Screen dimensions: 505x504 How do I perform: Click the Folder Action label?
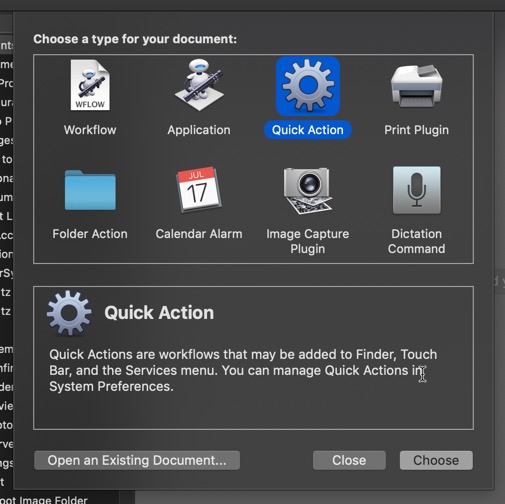(90, 234)
